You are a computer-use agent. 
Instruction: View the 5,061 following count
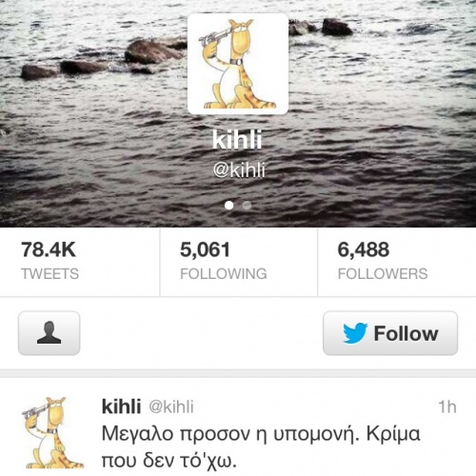[x=205, y=249]
